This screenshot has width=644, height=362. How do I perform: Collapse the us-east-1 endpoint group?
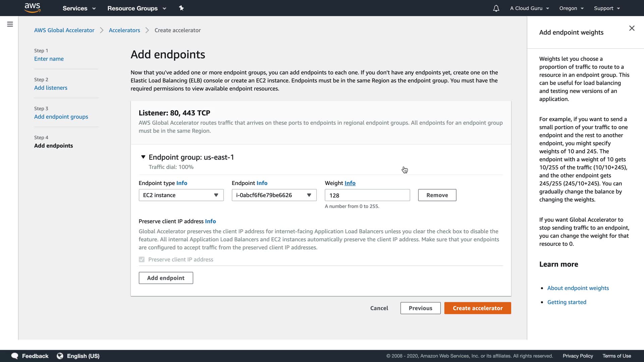tap(143, 157)
